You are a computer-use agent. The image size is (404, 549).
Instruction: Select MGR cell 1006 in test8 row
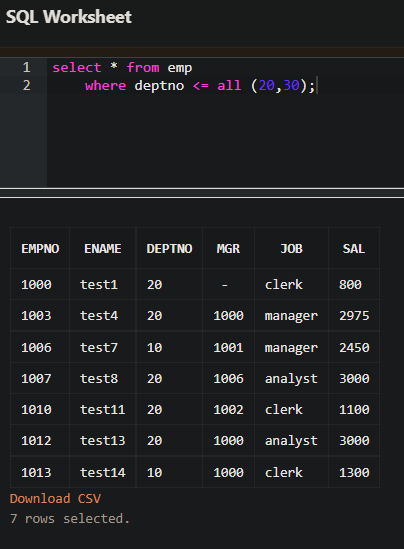click(x=228, y=378)
